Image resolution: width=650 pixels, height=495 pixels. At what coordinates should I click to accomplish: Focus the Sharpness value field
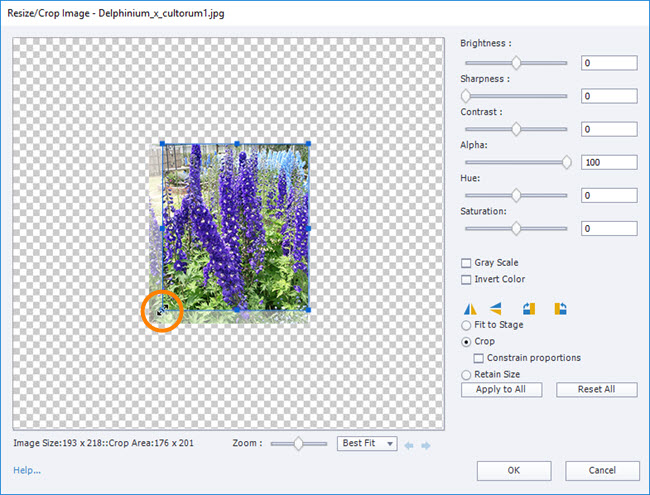tap(609, 96)
